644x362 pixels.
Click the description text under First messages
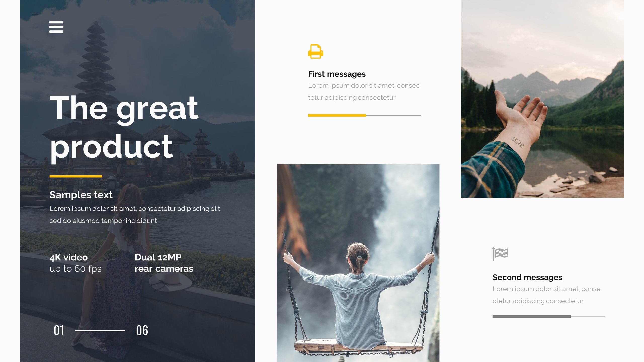point(364,92)
